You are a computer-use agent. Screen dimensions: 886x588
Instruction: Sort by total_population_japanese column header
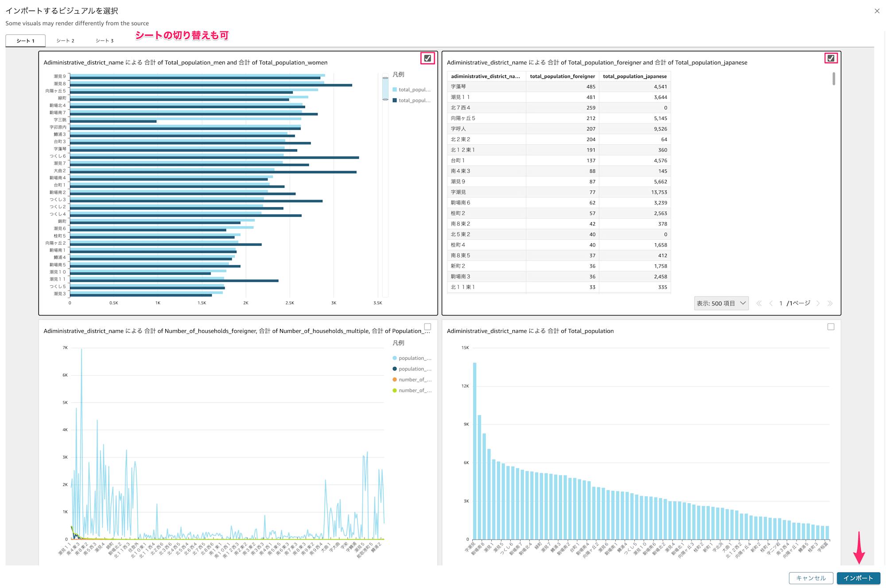[634, 76]
